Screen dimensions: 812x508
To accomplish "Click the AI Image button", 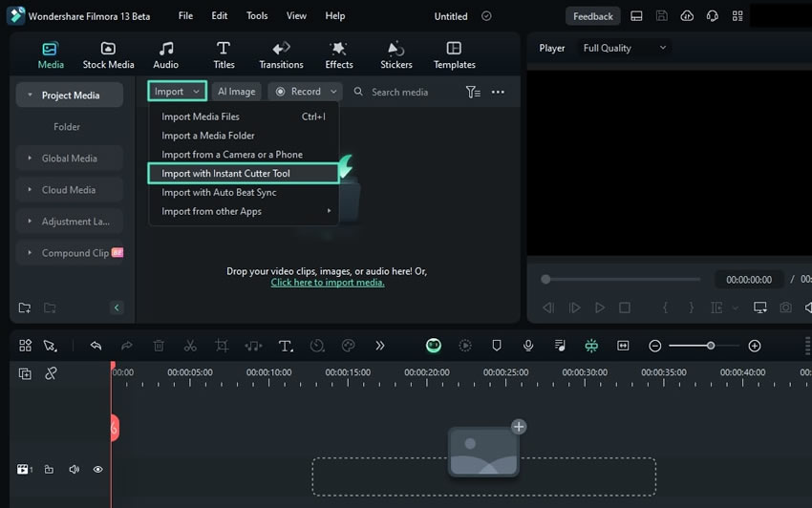I will point(236,92).
